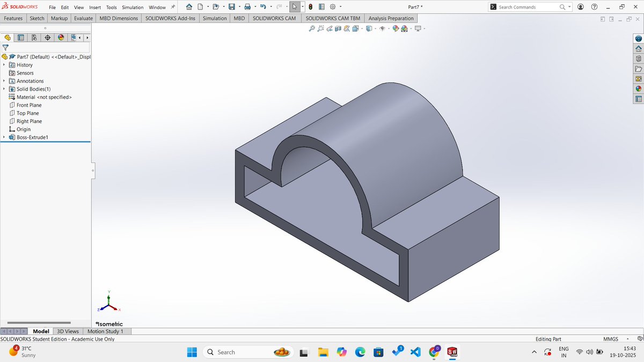644x362 pixels.
Task: Switch to the DimXpertManager tab icon
Action: 47,38
